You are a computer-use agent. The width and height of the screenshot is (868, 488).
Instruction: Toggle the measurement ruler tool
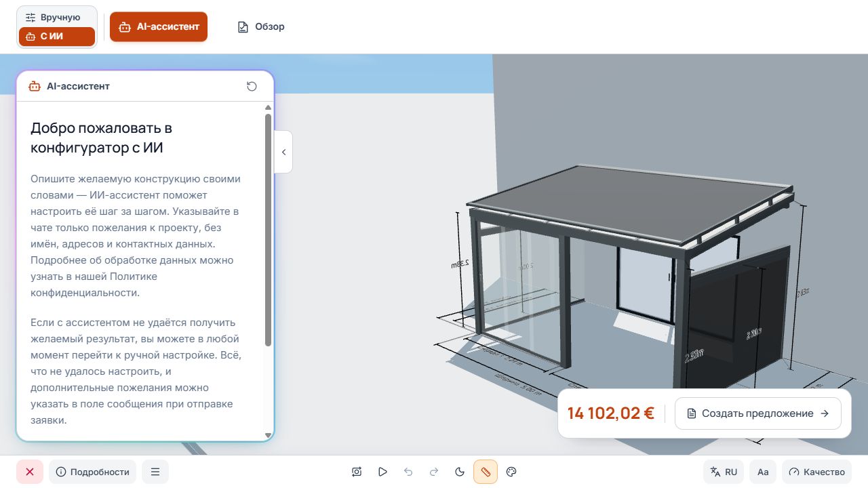coord(486,472)
